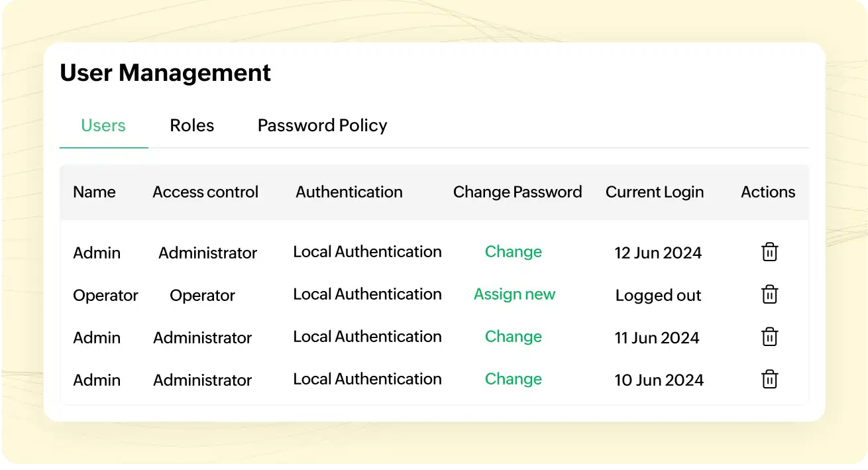Delete the Operator user via trash icon

coord(769,294)
